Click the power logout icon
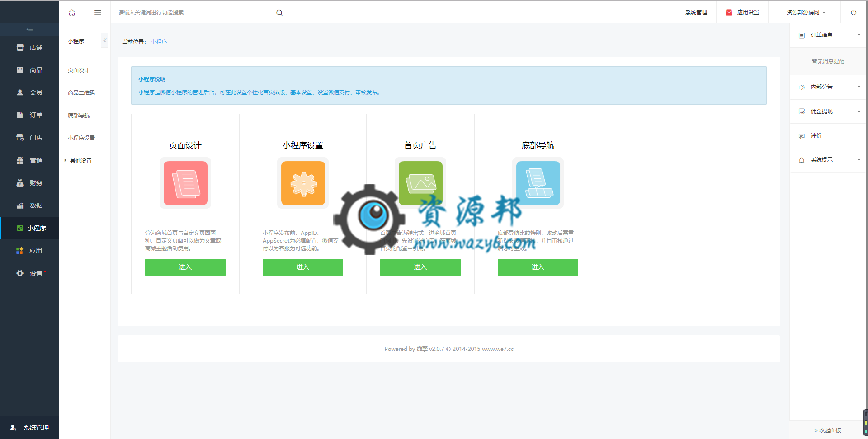 click(x=854, y=13)
